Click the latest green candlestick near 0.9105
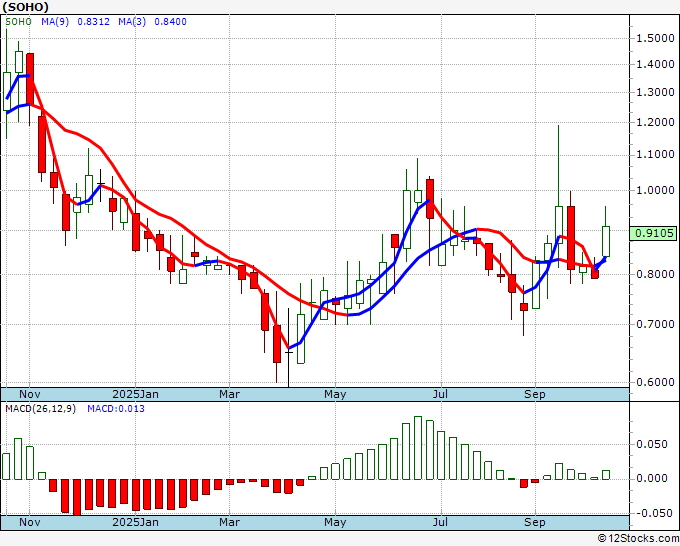The width and height of the screenshot is (680, 546). tap(606, 241)
